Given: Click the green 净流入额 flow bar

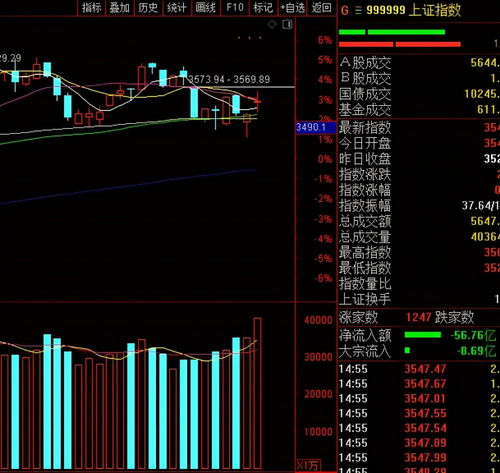Looking at the screenshot, I should coord(423,335).
